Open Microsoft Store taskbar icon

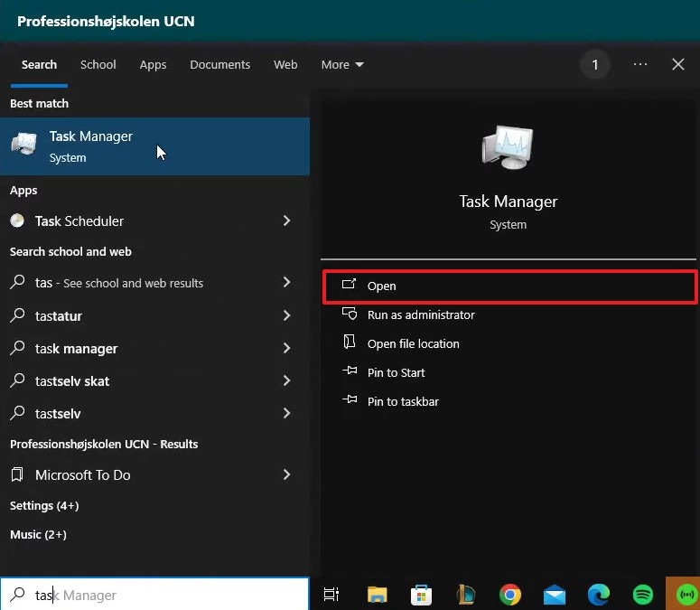[x=421, y=595]
